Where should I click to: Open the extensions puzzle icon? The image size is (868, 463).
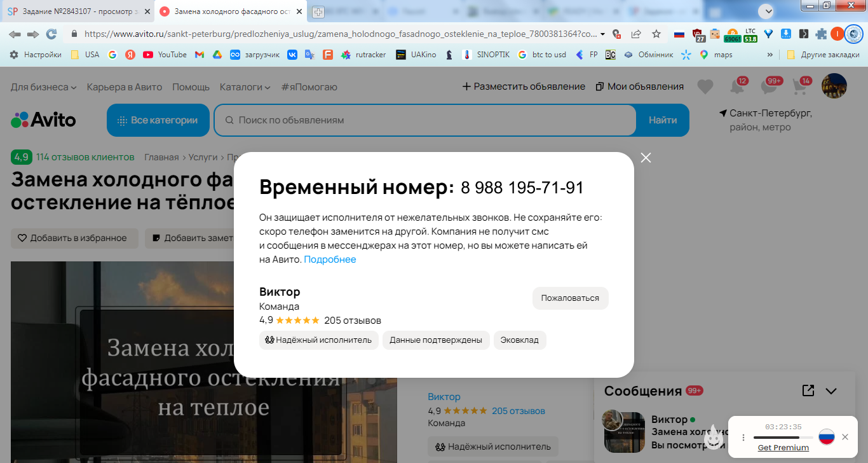click(x=821, y=34)
